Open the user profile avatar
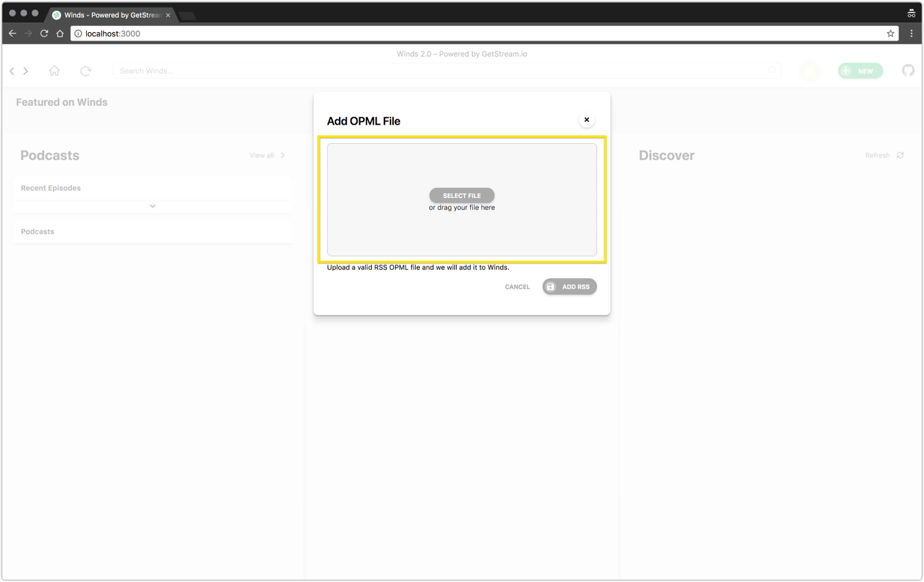This screenshot has height=582, width=924. coord(810,71)
